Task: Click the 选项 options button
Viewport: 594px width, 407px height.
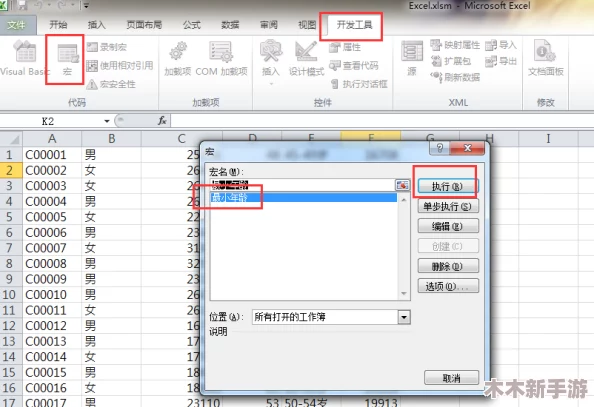Action: [448, 286]
